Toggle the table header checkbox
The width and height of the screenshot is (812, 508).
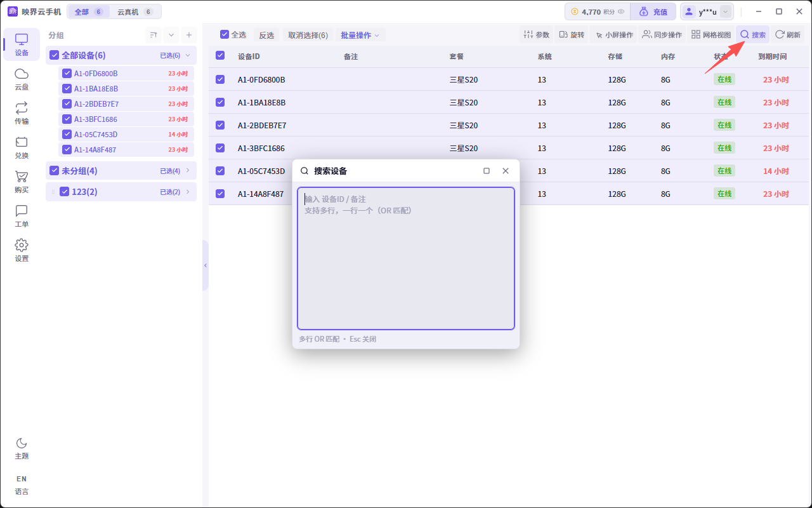(x=220, y=56)
